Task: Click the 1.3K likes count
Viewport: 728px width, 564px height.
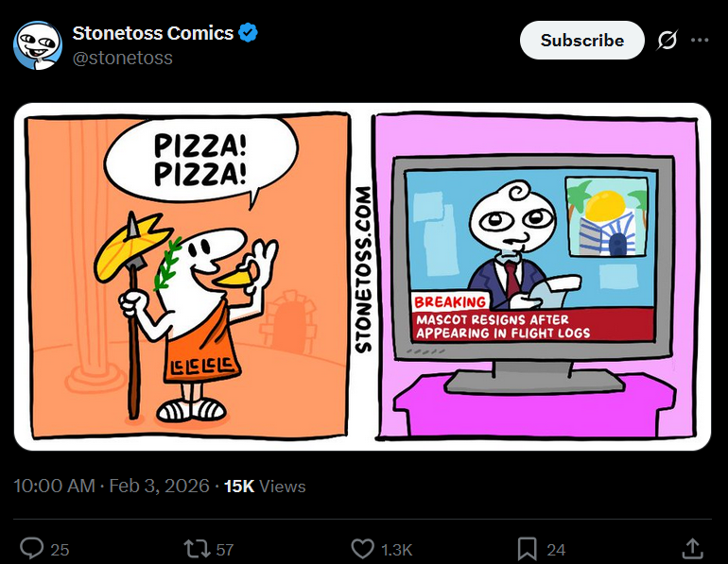Action: pos(396,550)
